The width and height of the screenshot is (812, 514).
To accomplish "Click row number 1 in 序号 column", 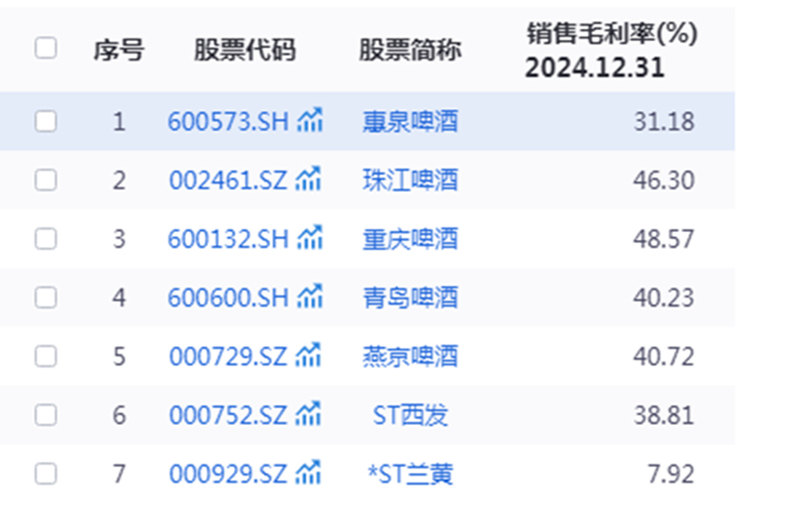I will click(x=119, y=122).
